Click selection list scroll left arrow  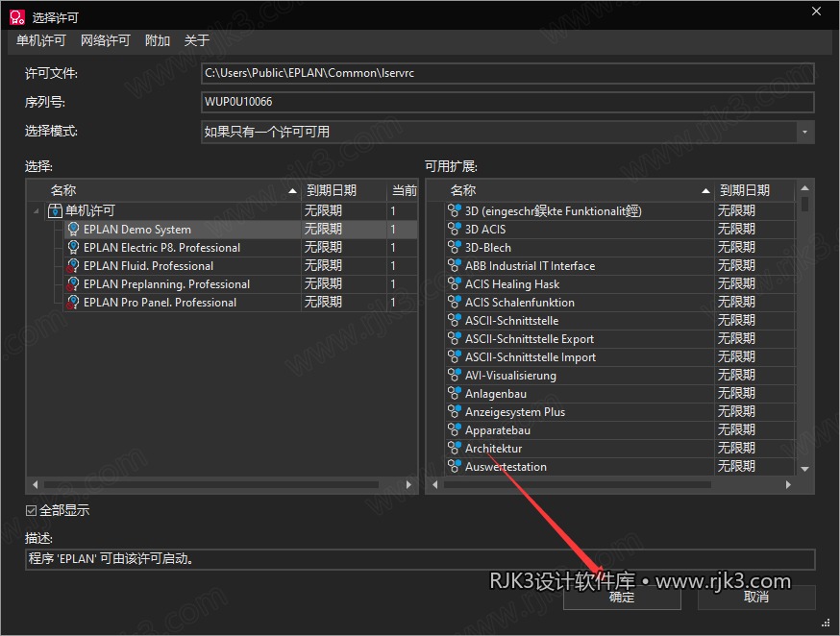point(35,484)
